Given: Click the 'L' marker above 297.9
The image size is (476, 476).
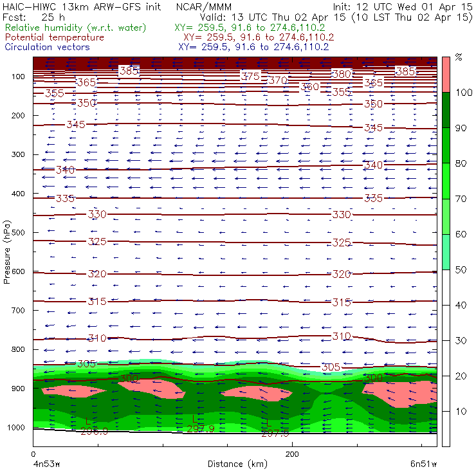Looking at the screenshot, I should 195,419.
